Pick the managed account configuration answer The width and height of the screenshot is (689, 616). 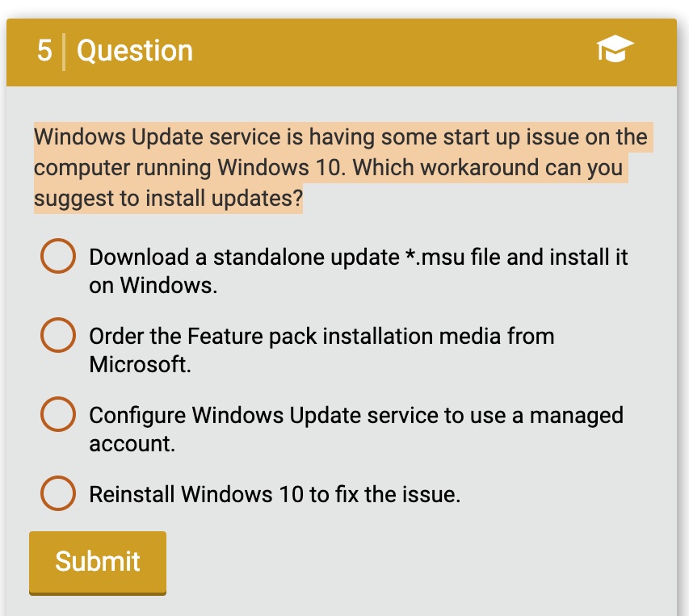coord(57,414)
